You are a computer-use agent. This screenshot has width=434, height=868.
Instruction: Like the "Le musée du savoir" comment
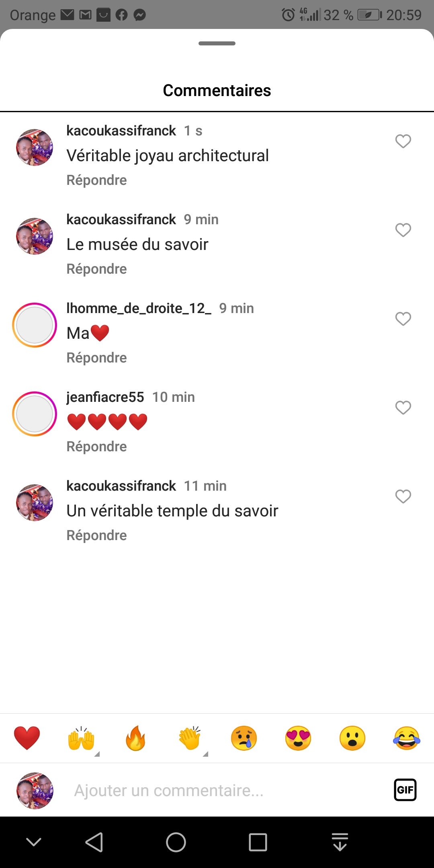[x=403, y=230]
